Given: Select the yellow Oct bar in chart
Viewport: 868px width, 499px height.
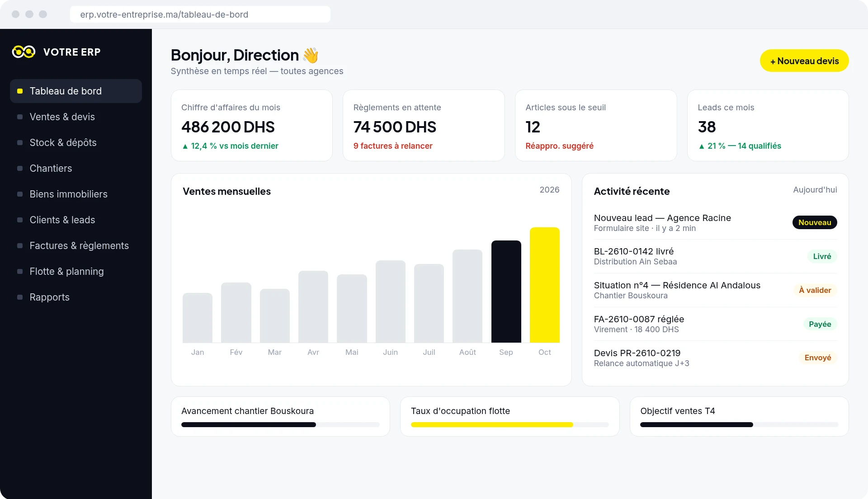Looking at the screenshot, I should pyautogui.click(x=545, y=285).
